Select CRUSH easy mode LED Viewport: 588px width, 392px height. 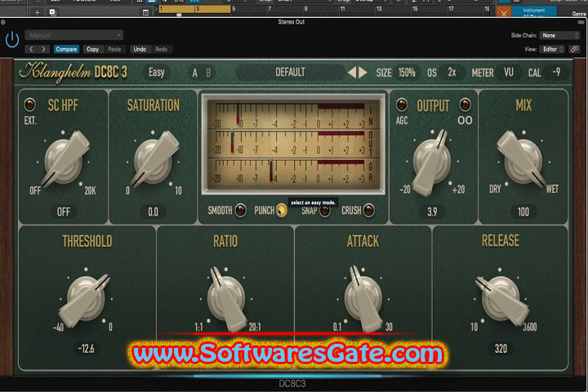tap(369, 210)
